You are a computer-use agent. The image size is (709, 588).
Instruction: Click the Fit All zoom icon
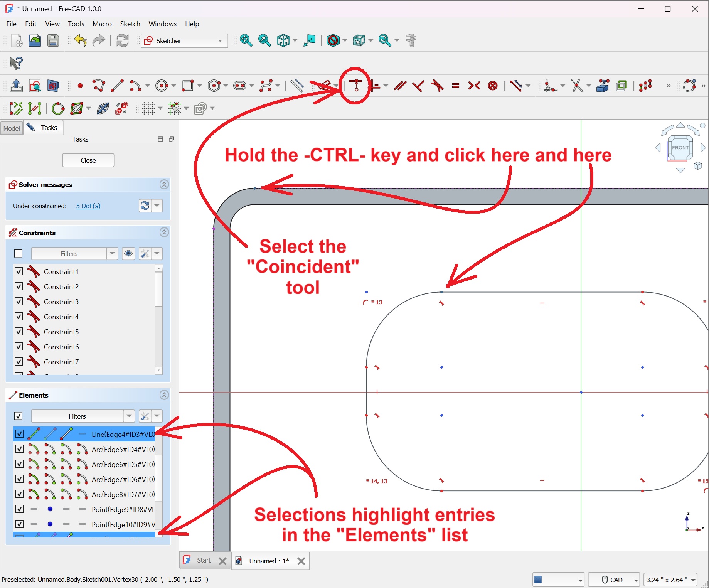click(246, 40)
